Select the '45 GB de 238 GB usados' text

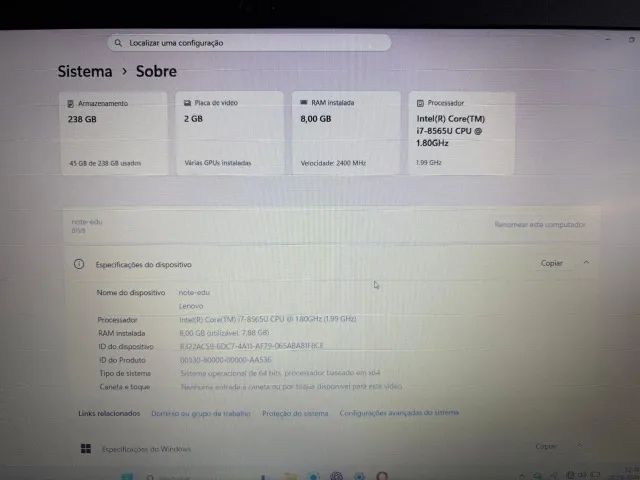(105, 163)
